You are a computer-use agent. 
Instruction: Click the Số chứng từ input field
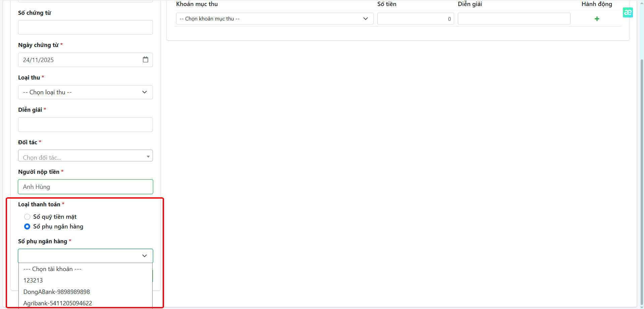(85, 28)
